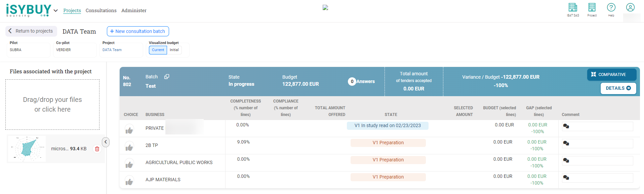This screenshot has height=194, width=644.
Task: Open comment icon for PRIVATE business row
Action: point(566,126)
